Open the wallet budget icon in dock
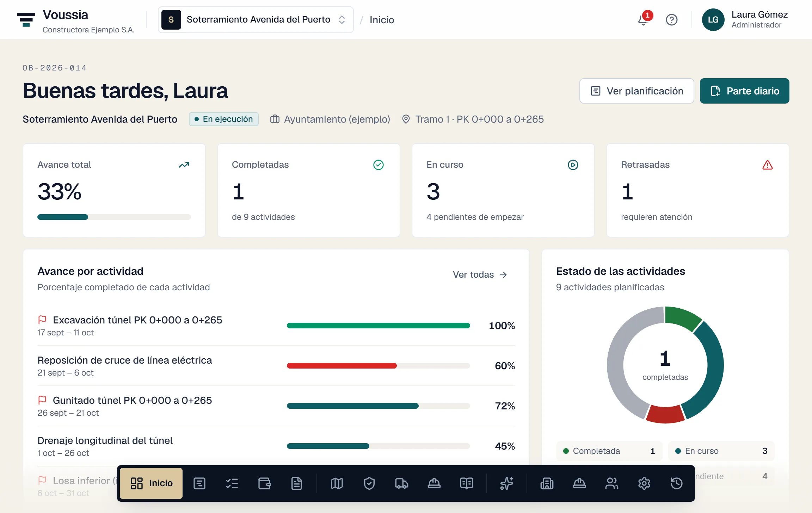 click(x=264, y=483)
